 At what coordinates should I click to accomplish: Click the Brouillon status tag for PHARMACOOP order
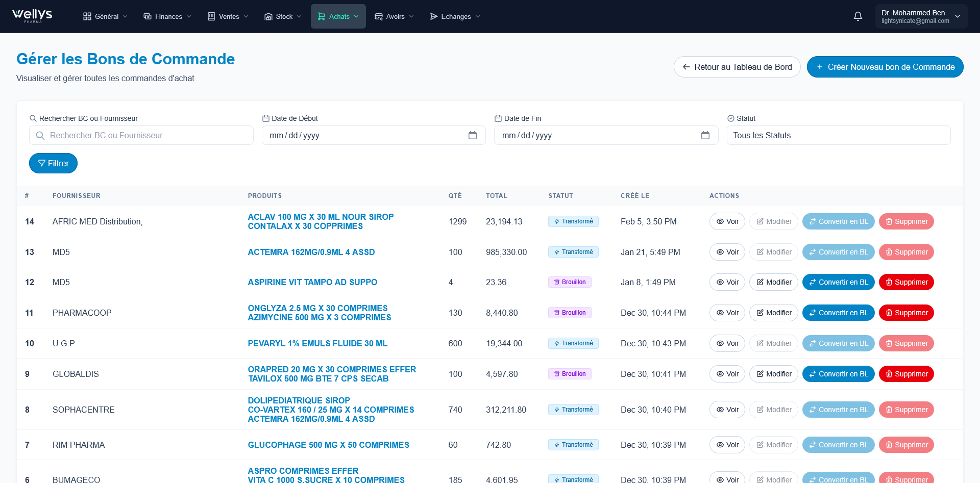(x=570, y=313)
